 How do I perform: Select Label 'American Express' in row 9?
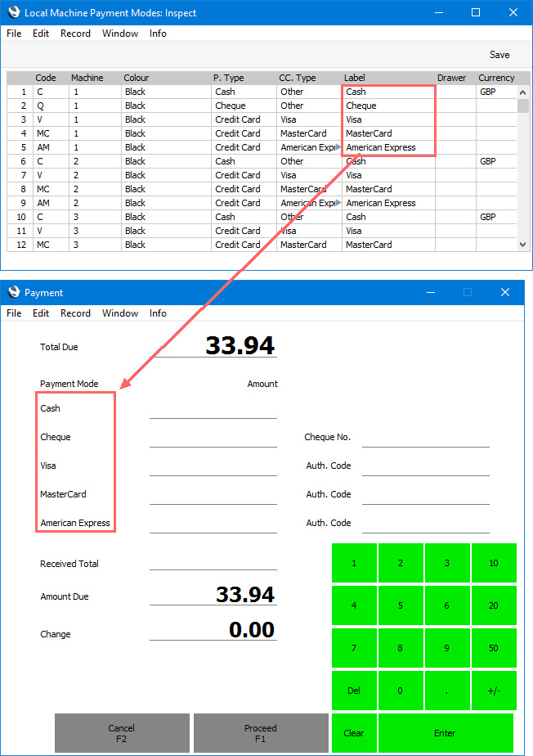click(388, 203)
